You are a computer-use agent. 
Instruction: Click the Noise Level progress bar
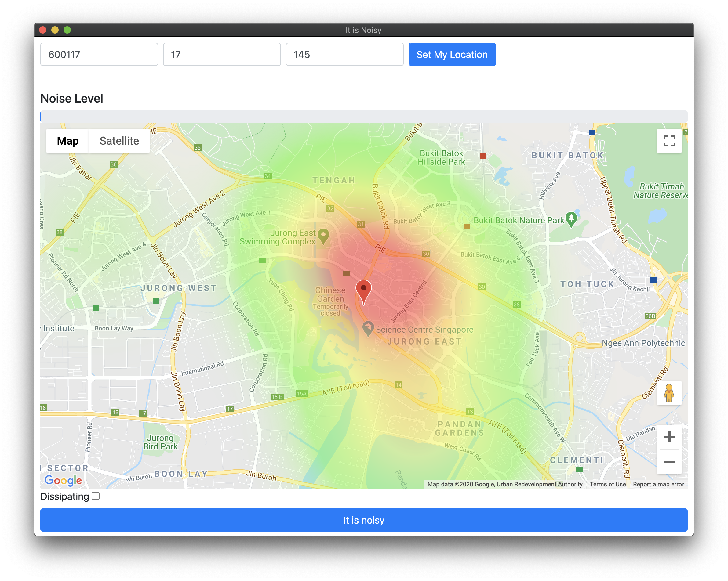tap(364, 116)
